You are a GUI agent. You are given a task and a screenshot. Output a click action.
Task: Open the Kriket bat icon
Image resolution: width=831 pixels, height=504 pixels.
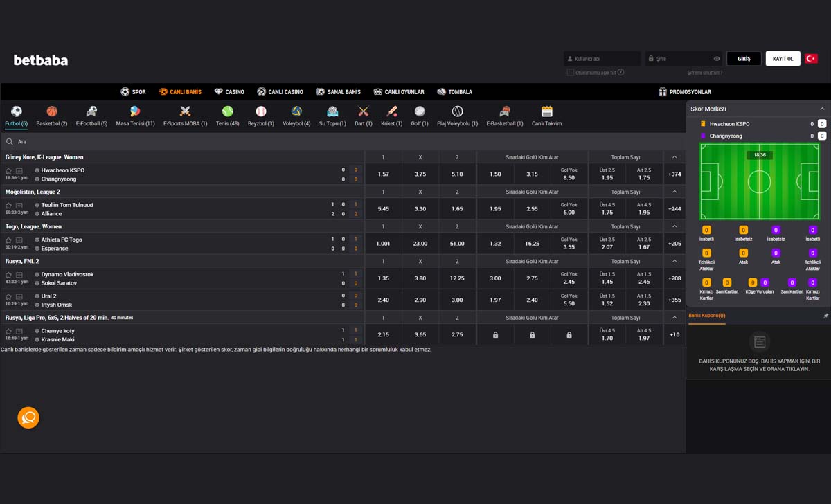391,111
